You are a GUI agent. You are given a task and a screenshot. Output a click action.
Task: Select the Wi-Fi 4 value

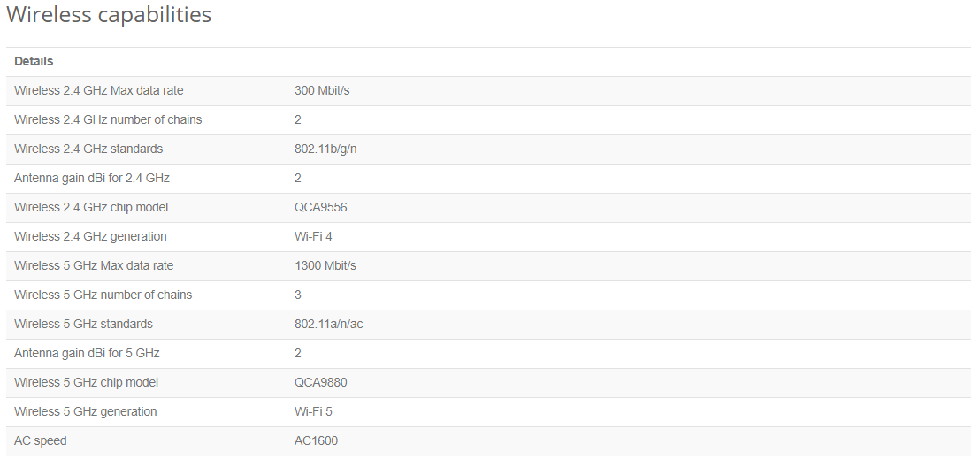point(313,236)
